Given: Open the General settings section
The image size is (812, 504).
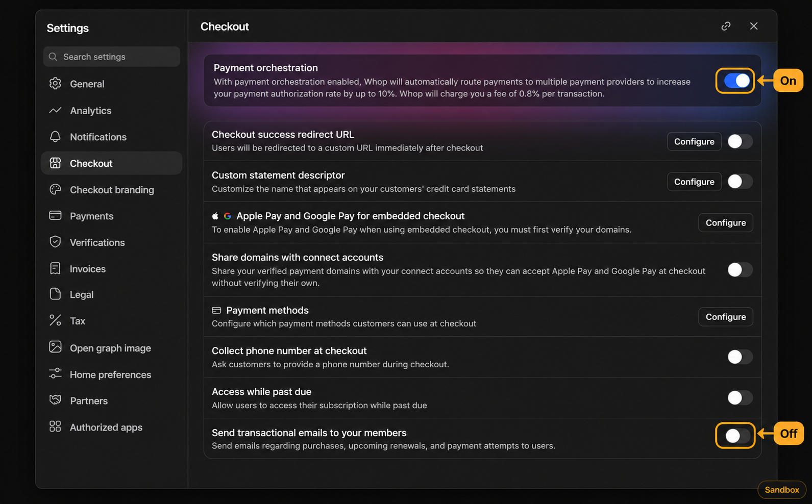Looking at the screenshot, I should 111,84.
